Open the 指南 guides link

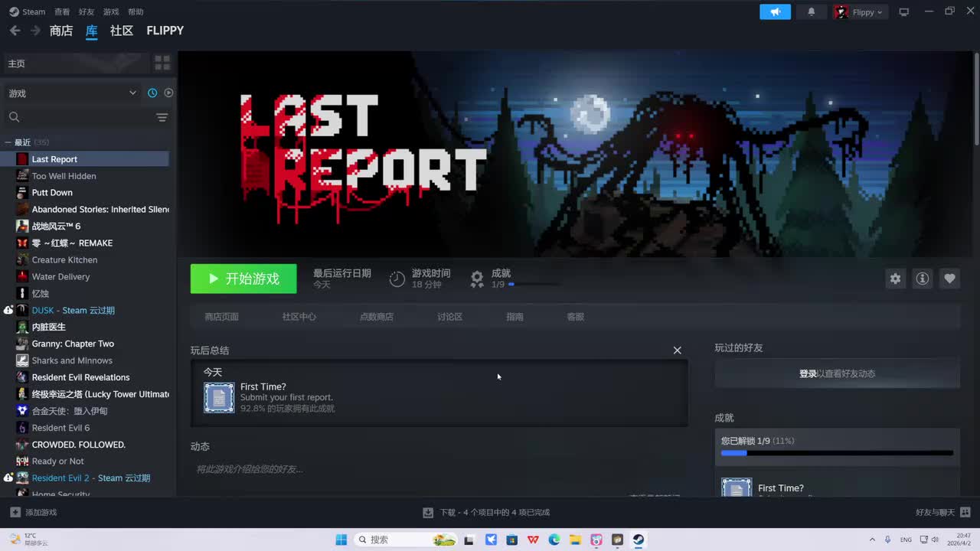point(514,317)
